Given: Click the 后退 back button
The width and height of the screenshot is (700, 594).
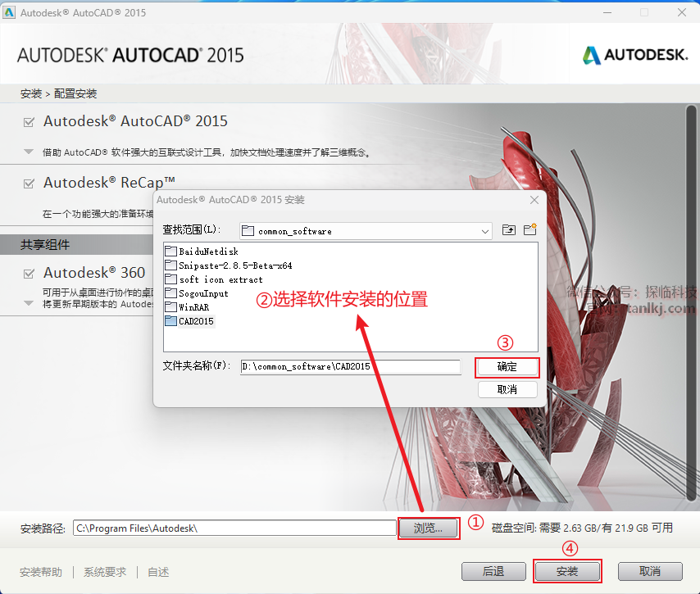Looking at the screenshot, I should pos(493,571).
